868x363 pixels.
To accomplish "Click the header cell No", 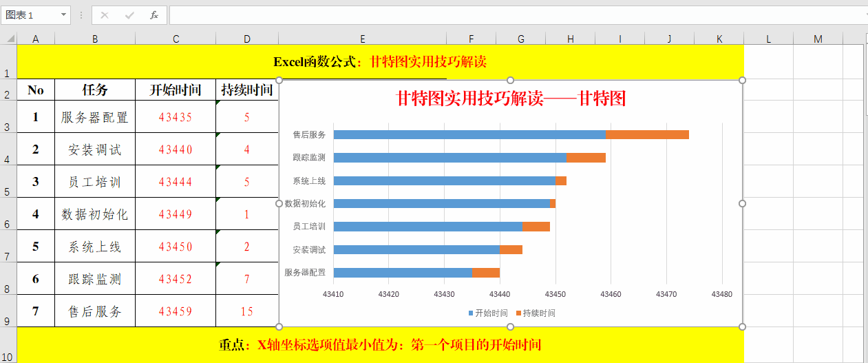I will point(36,90).
